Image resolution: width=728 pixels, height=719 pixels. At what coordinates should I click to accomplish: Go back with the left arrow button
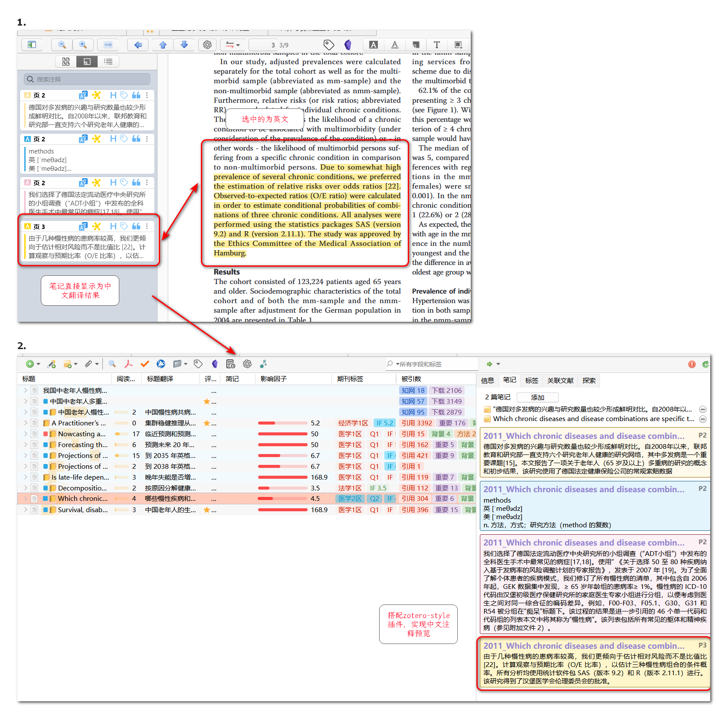point(138,45)
